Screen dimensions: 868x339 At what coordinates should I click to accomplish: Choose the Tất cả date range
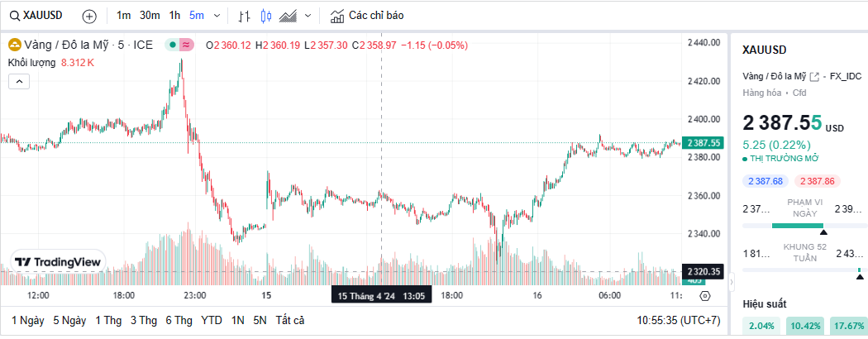[290, 320]
